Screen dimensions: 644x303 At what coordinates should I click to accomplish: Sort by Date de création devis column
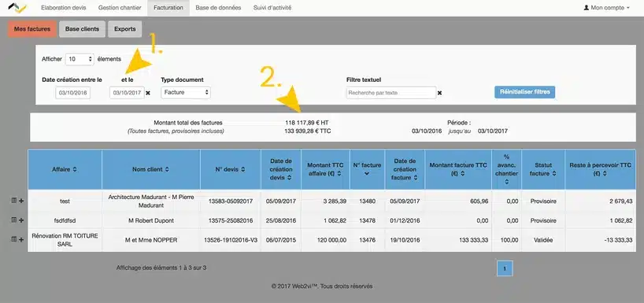click(281, 169)
